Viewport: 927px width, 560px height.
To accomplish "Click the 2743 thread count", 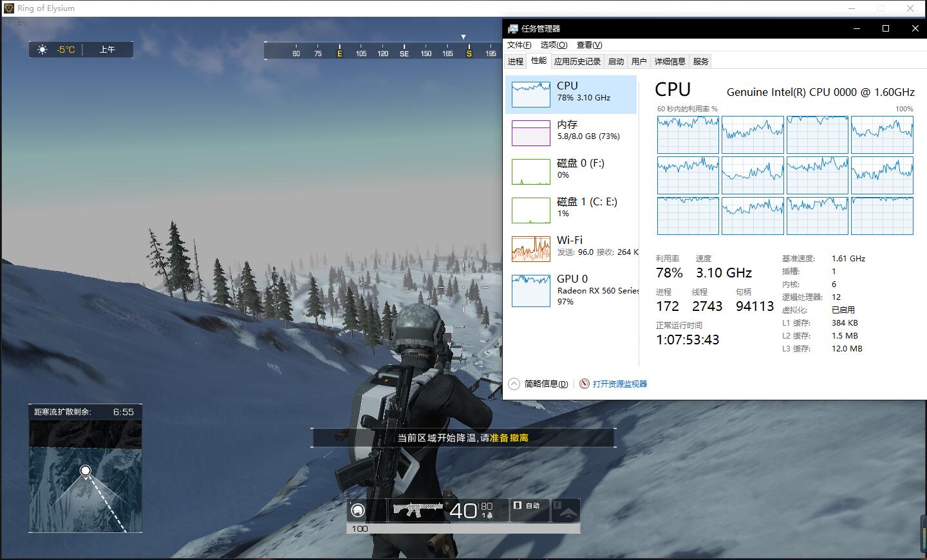I will point(707,306).
